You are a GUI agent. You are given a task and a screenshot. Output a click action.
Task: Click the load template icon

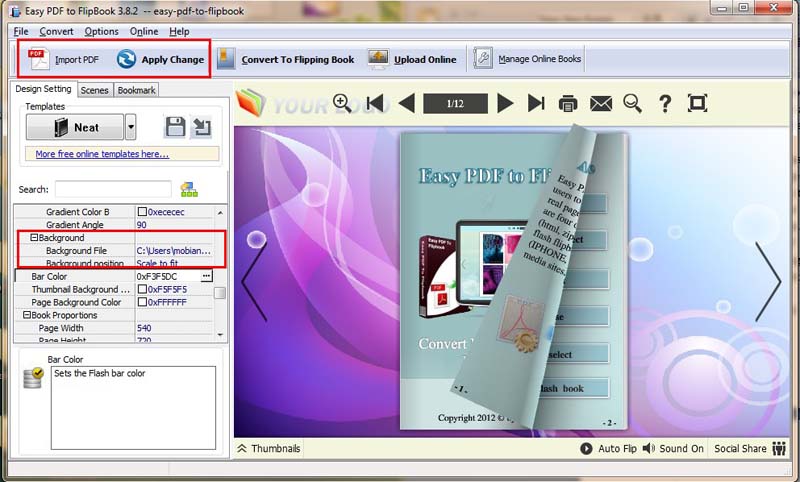tap(201, 126)
